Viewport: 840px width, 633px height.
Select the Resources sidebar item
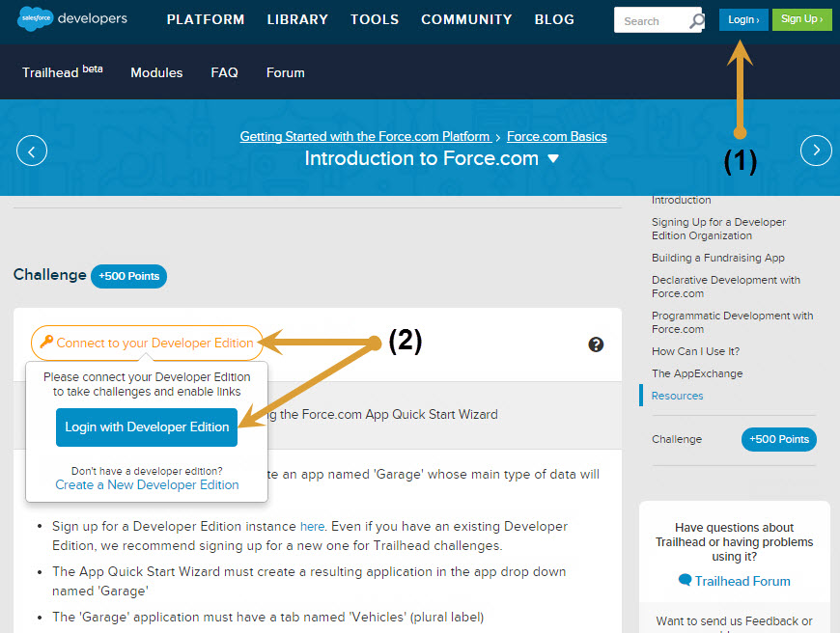[x=677, y=396]
